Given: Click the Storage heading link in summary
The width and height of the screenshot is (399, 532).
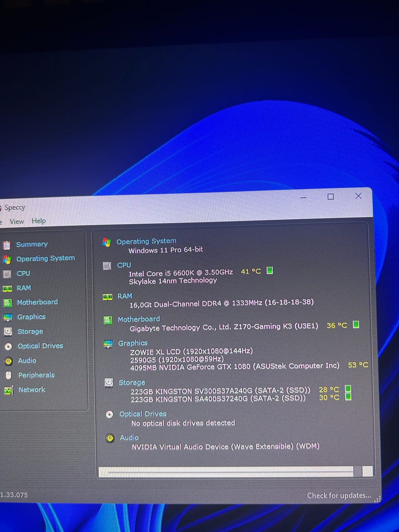Looking at the screenshot, I should (132, 383).
